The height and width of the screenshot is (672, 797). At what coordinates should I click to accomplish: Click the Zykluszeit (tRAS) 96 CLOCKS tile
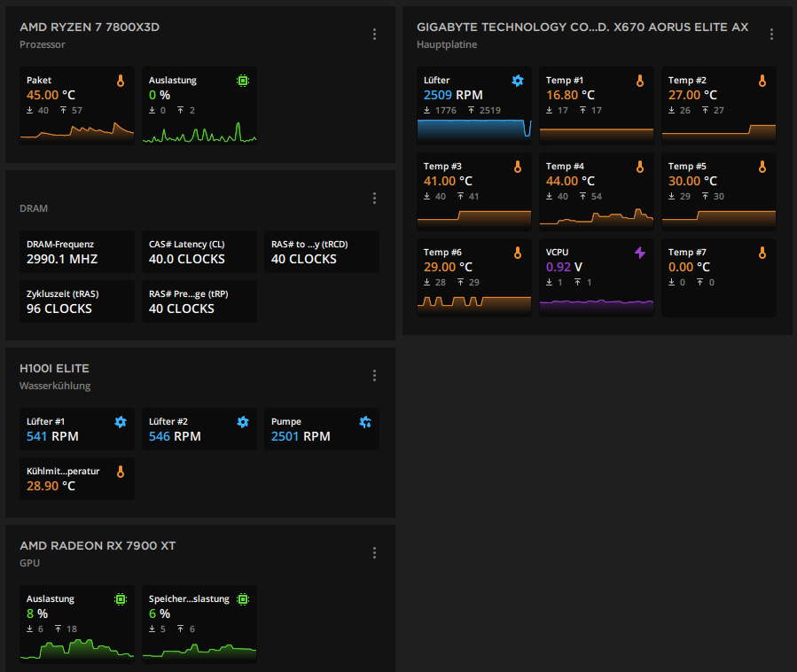(x=77, y=301)
